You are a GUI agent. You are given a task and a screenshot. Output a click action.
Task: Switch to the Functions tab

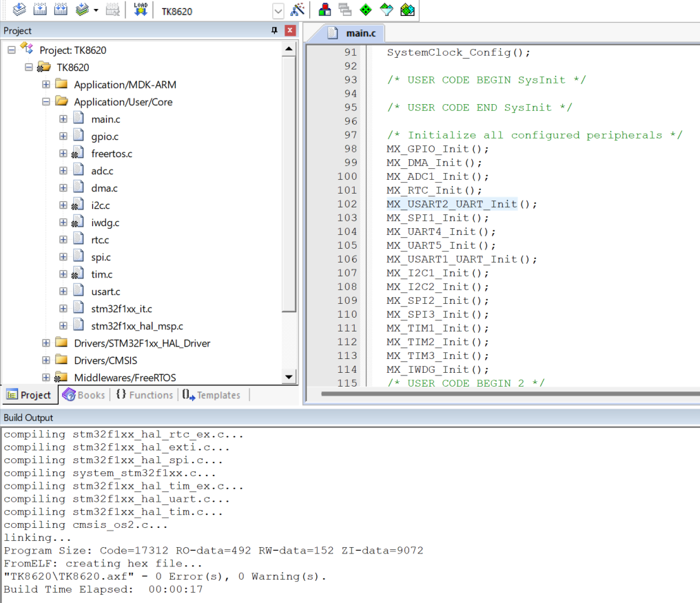point(144,395)
